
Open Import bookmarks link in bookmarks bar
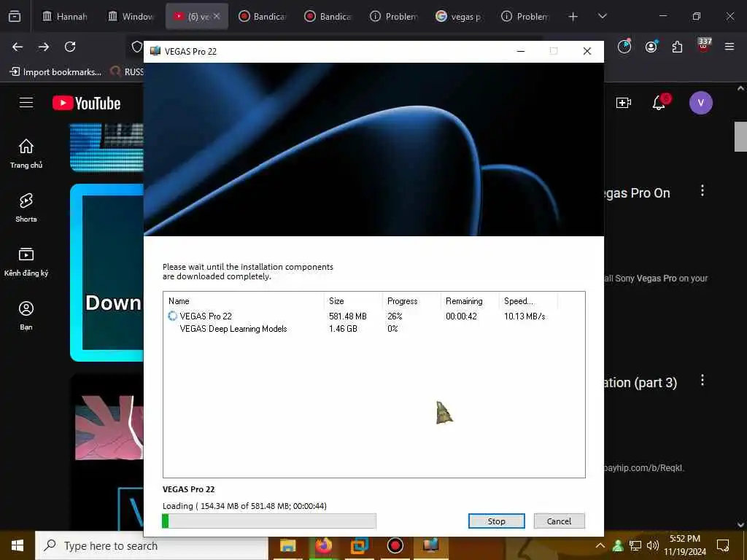[55, 72]
